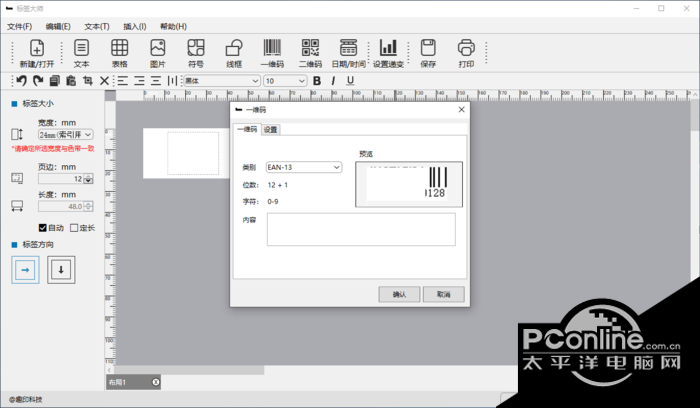Open the 符号 symbol tool
This screenshot has width=700, height=408.
pos(196,54)
